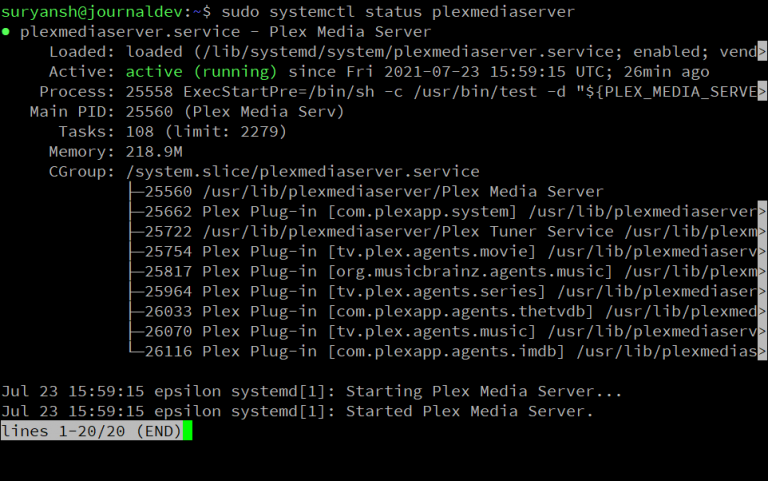Click the 26070 tv.plex.agents.music process entry

click(451, 332)
